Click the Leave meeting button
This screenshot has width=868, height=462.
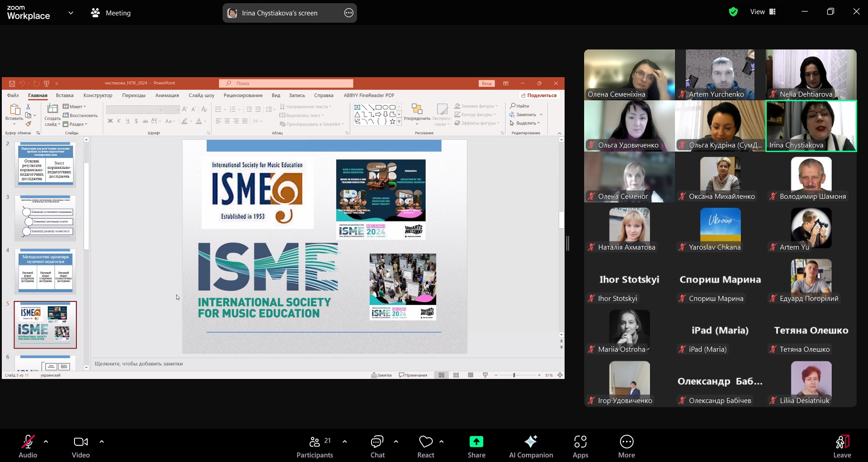click(x=842, y=447)
